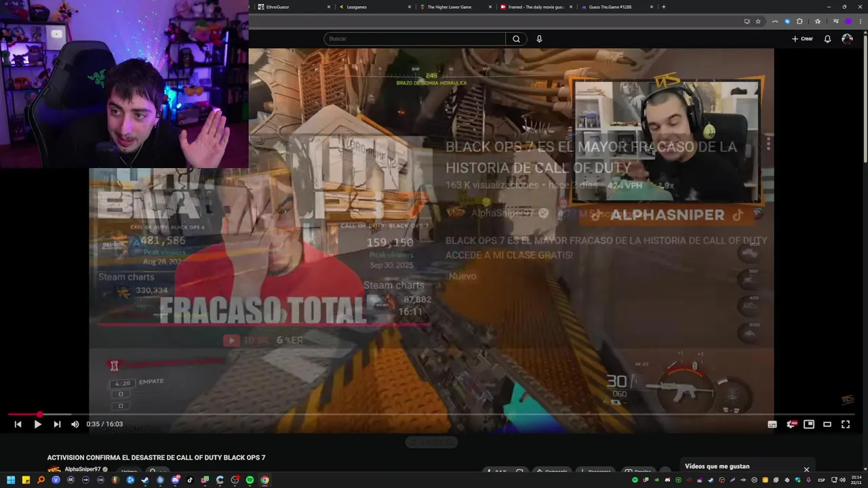Enter fullscreen video mode
This screenshot has height=488, width=868.
pyautogui.click(x=846, y=424)
